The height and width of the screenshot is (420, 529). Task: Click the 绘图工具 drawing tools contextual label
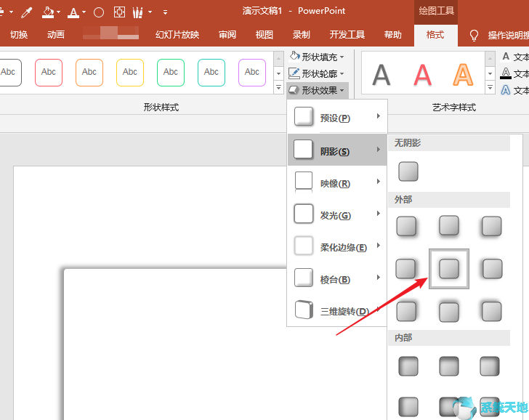point(436,11)
